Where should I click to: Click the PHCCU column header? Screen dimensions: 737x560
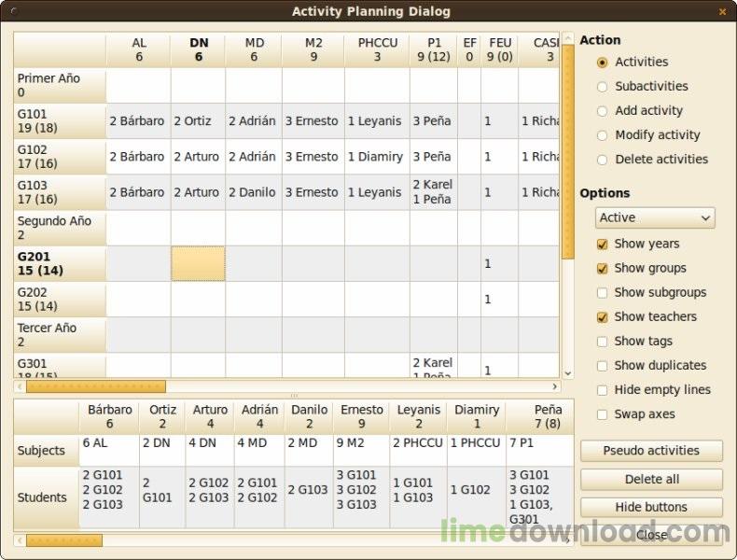click(x=378, y=49)
